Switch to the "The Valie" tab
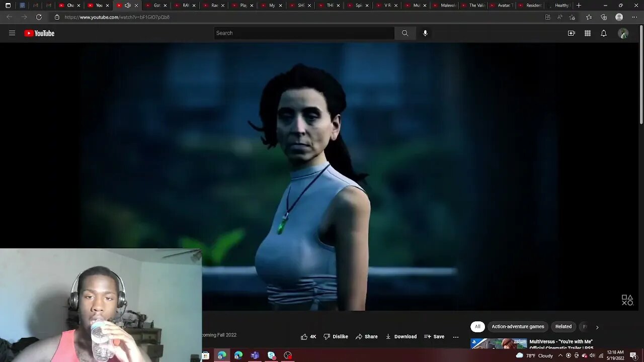 click(473, 6)
